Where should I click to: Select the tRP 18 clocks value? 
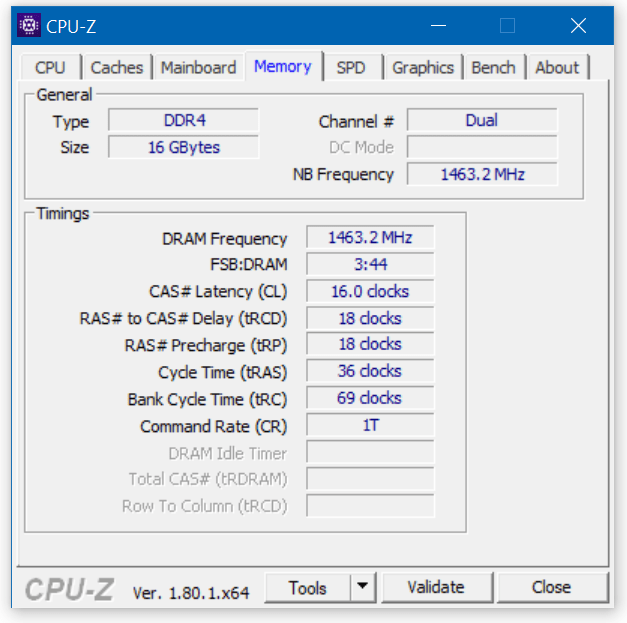(x=370, y=344)
